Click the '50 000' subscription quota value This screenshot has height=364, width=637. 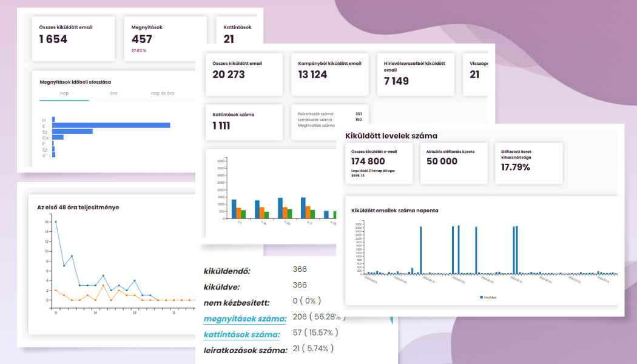tap(442, 161)
